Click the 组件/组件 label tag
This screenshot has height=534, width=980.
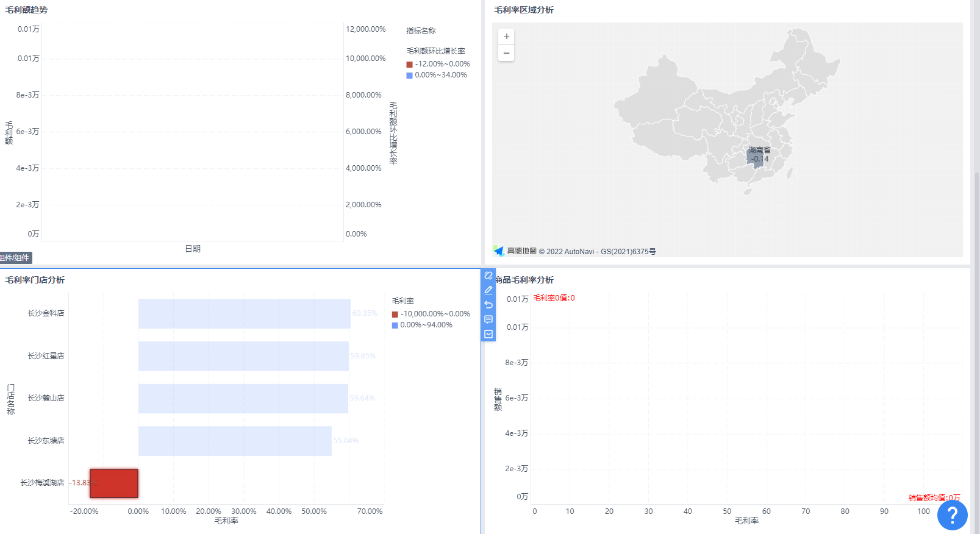16,258
